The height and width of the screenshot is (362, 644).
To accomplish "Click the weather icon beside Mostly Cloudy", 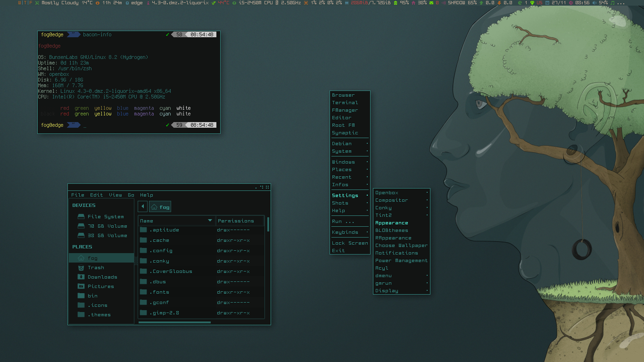I will pyautogui.click(x=37, y=3).
